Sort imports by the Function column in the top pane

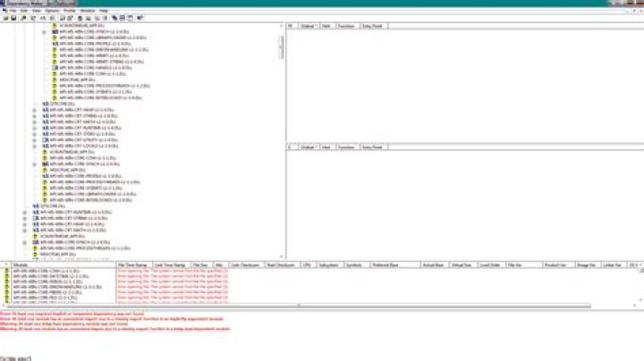point(348,26)
